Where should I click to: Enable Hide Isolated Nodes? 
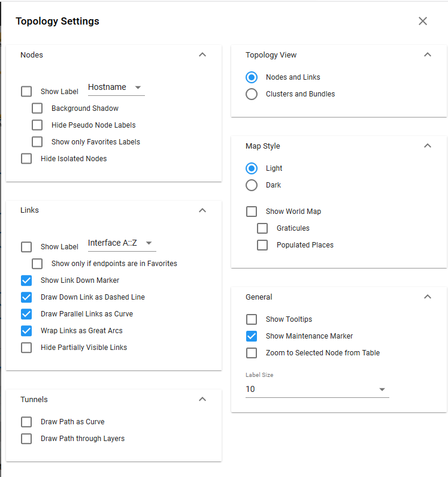(26, 159)
